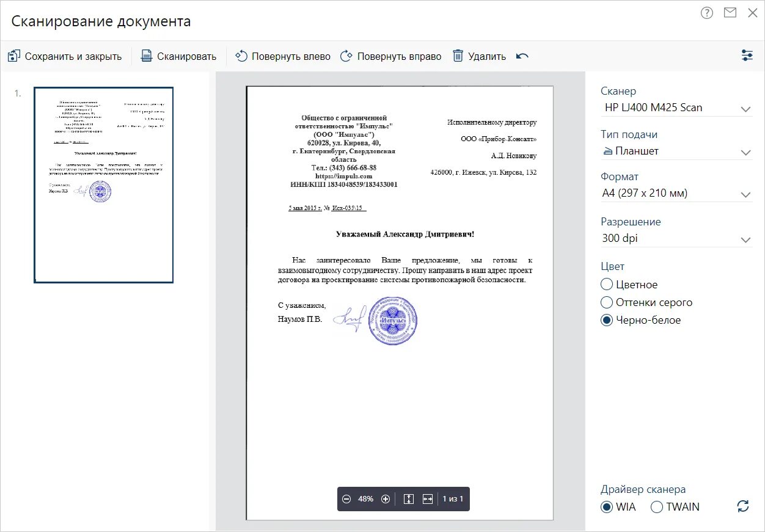This screenshot has width=765, height=532.
Task: Click the 1 из 1 page indicator
Action: (453, 499)
